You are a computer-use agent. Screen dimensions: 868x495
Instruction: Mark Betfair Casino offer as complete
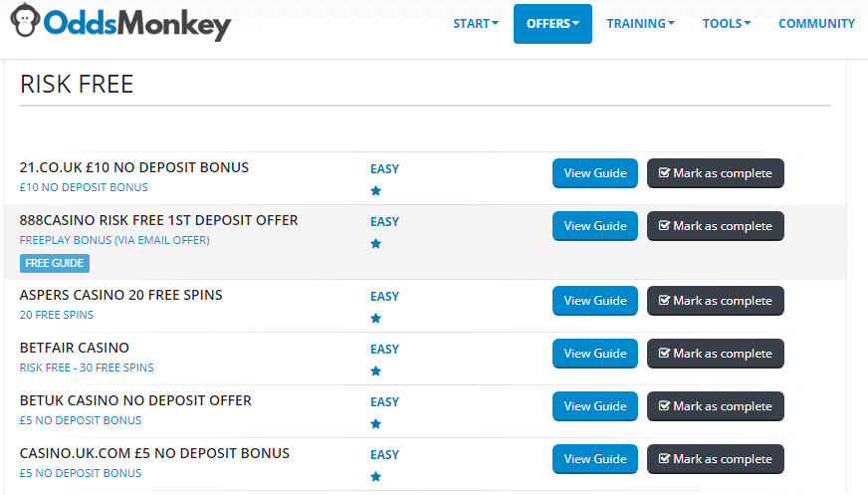tap(716, 354)
